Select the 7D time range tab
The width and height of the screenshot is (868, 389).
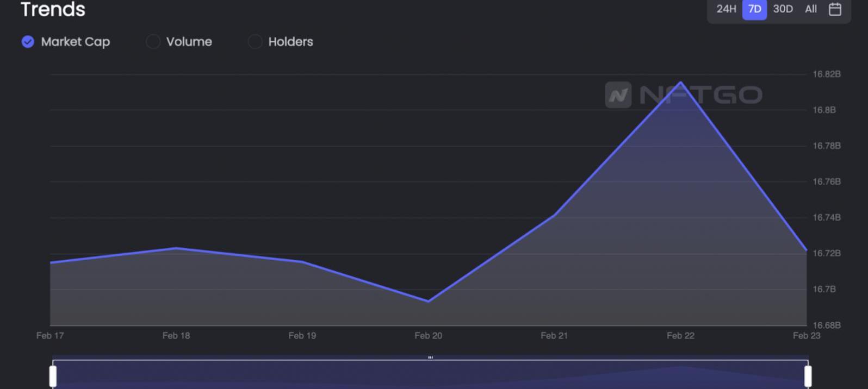click(754, 9)
